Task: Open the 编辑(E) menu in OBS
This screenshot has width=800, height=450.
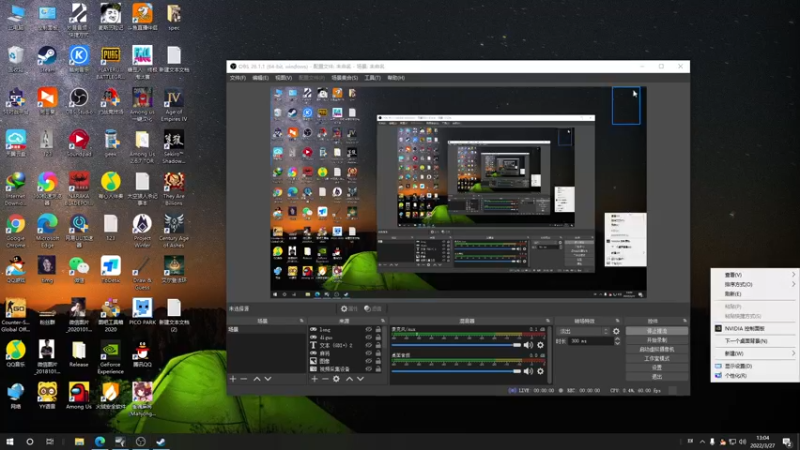Action: [x=260, y=78]
